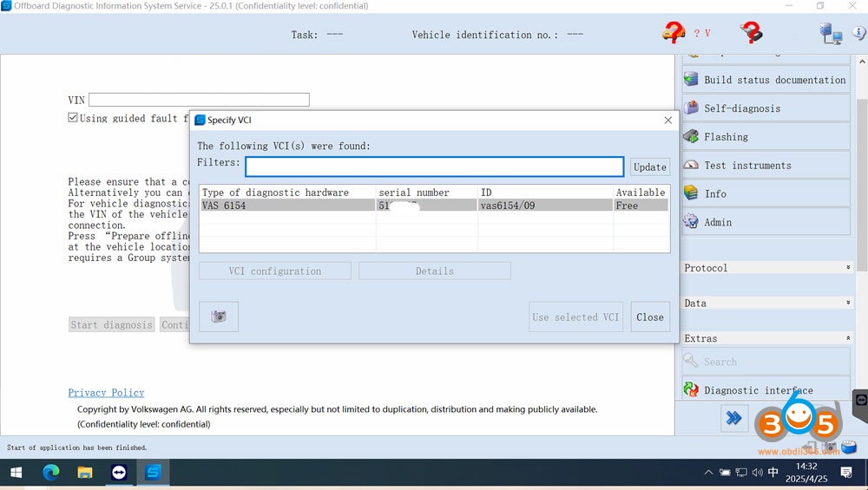Toggle the guided fault finding checkbox

pyautogui.click(x=73, y=118)
